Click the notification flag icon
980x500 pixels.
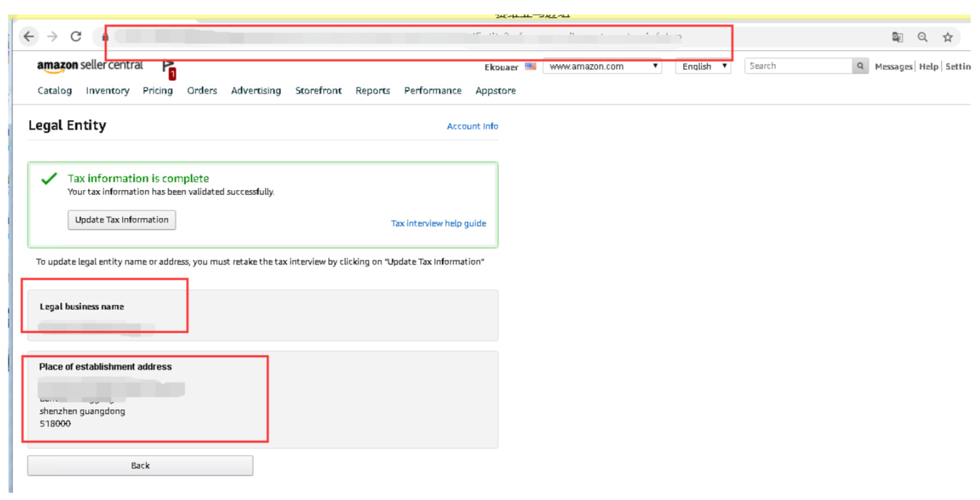point(168,68)
